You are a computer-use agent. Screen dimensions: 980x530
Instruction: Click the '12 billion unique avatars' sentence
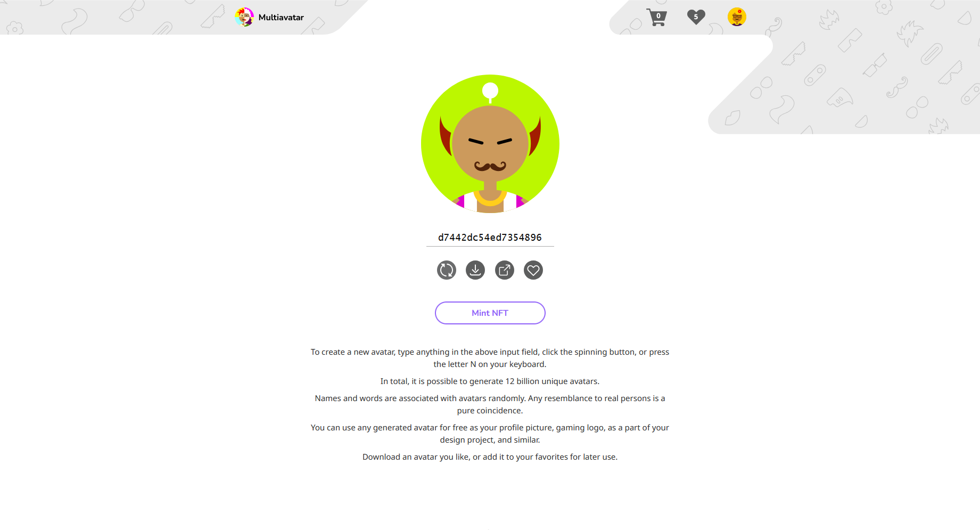click(490, 381)
